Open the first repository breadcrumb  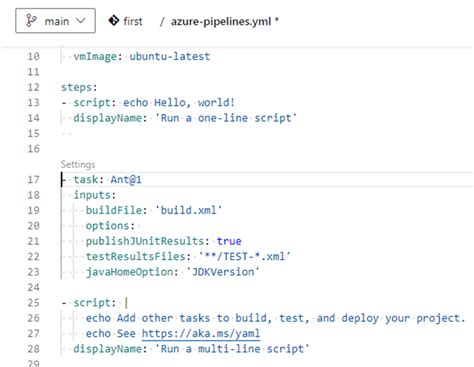coord(133,21)
